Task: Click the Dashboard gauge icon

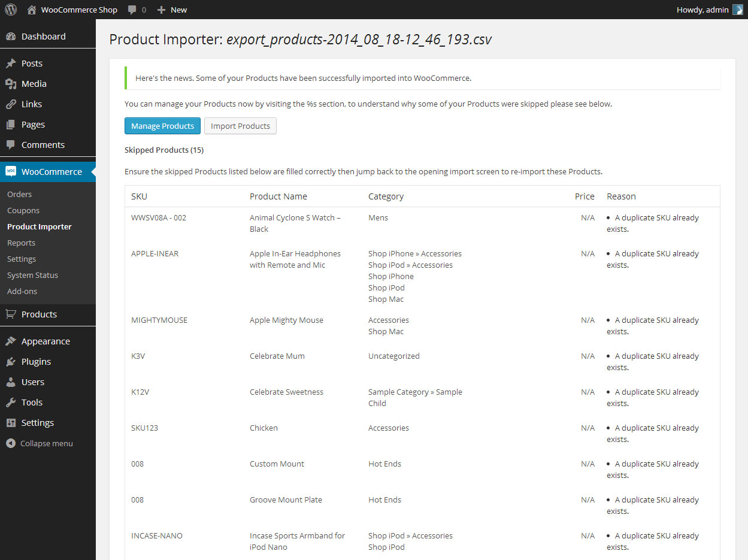Action: tap(11, 37)
